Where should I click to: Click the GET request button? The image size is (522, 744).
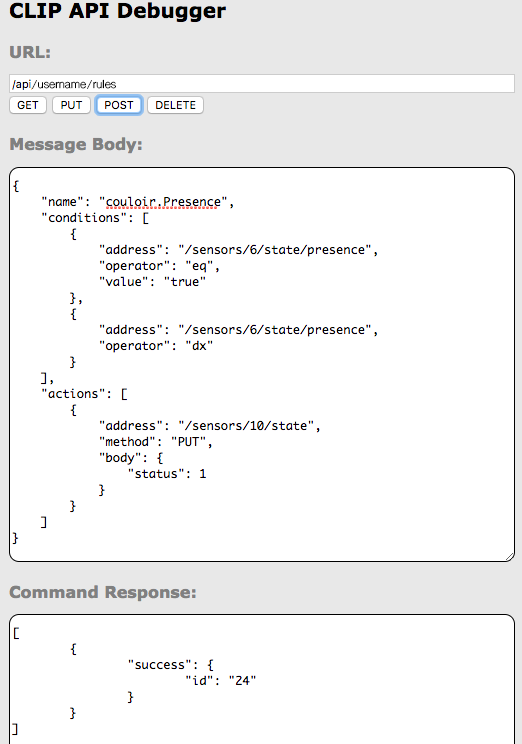(28, 105)
